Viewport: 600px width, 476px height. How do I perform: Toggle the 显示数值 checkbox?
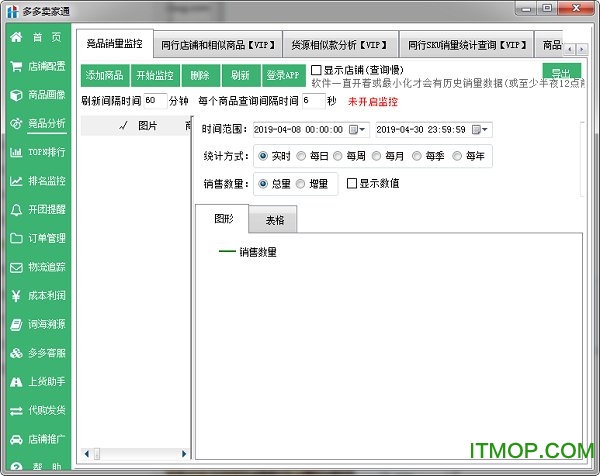point(352,183)
